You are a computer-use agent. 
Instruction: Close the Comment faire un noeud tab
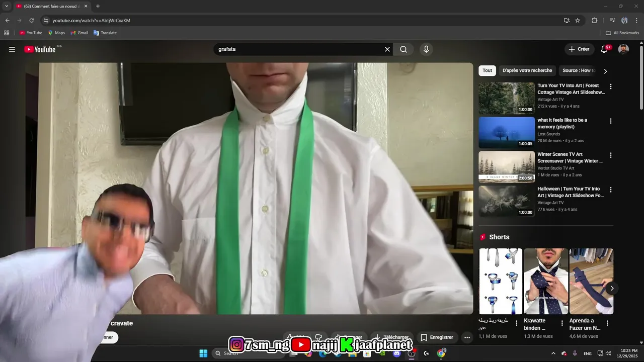point(86,6)
